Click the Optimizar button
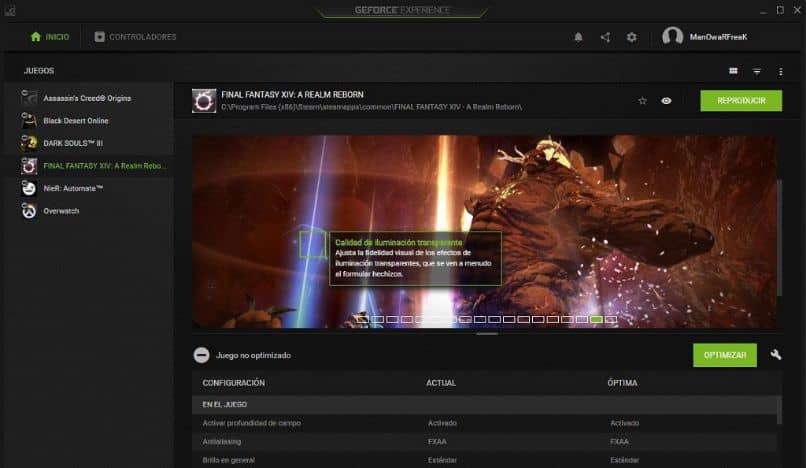The width and height of the screenshot is (806, 468). point(725,355)
